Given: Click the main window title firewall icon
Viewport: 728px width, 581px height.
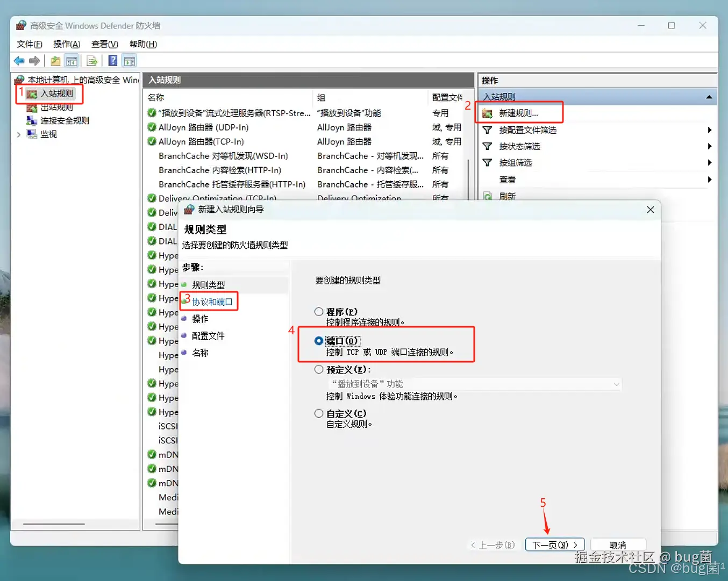Looking at the screenshot, I should (22, 25).
